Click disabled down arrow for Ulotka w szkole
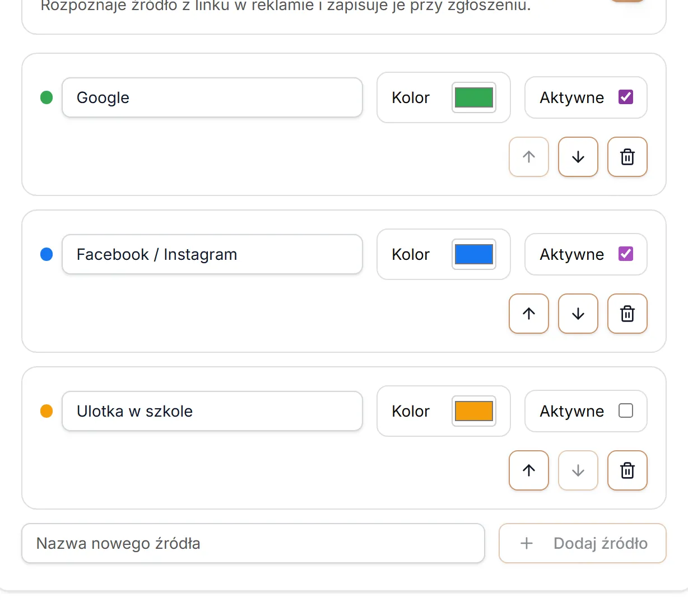The width and height of the screenshot is (688, 616). [x=578, y=470]
